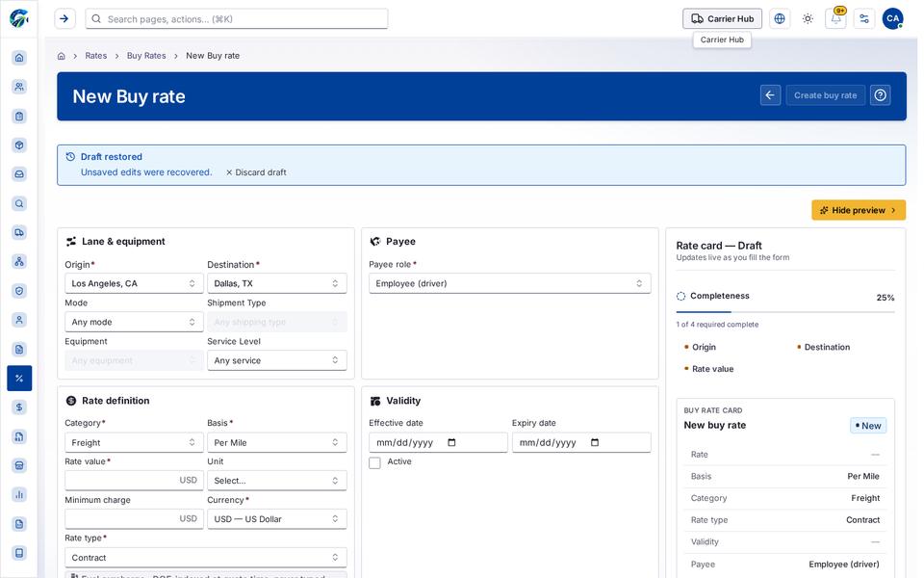Open the package box sidebar icon
The height and width of the screenshot is (578, 924).
[x=19, y=145]
